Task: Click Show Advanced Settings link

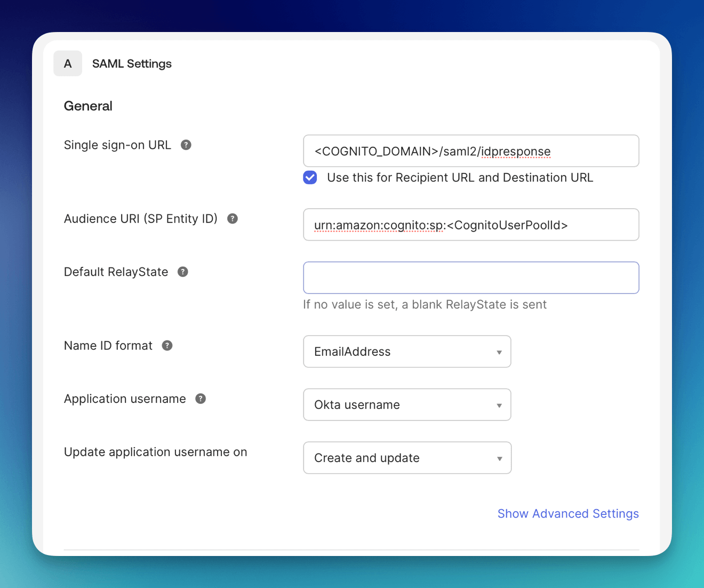Action: tap(568, 514)
